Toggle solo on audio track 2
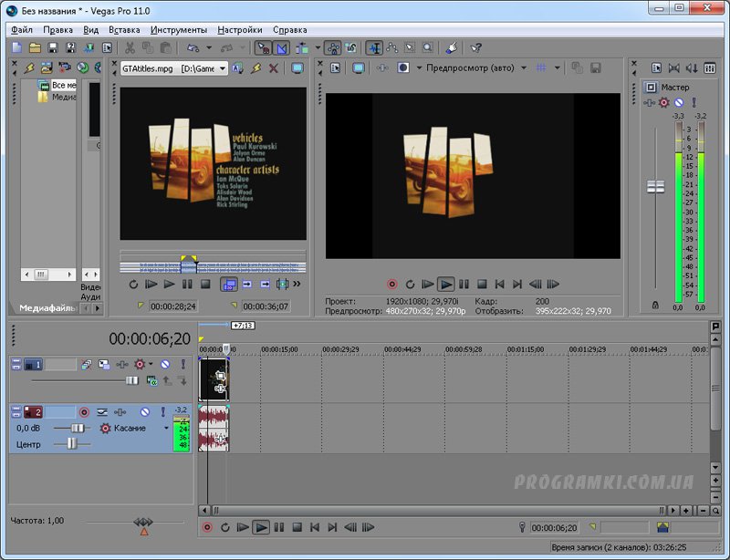The image size is (730, 560). click(162, 412)
